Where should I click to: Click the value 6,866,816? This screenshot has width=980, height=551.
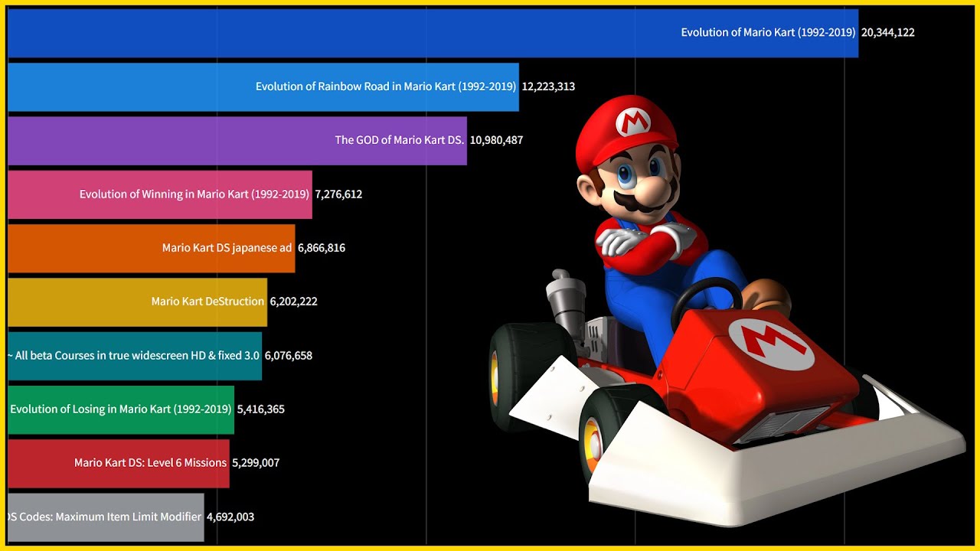click(x=322, y=248)
